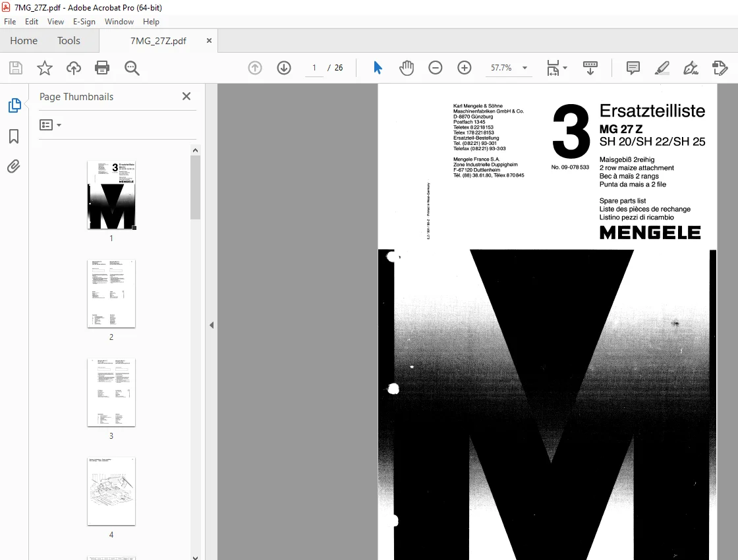Click the 'MENGELE' logo text on page
738x560 pixels.
[x=650, y=233]
